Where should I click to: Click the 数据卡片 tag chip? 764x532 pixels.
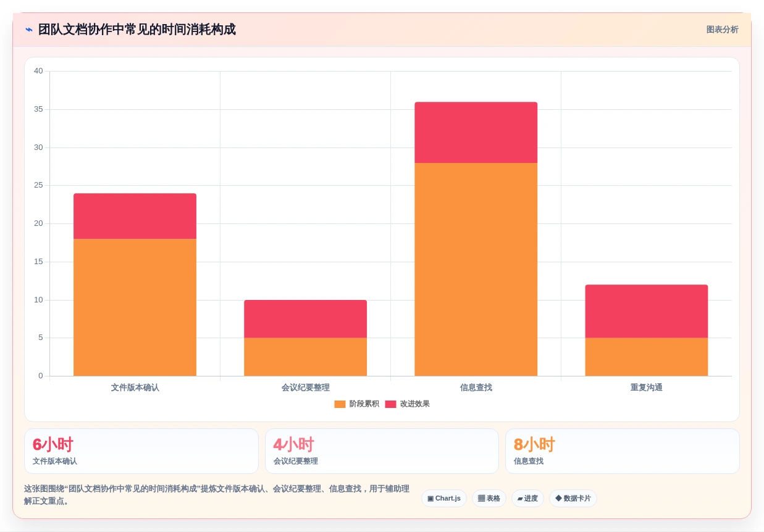coord(573,499)
